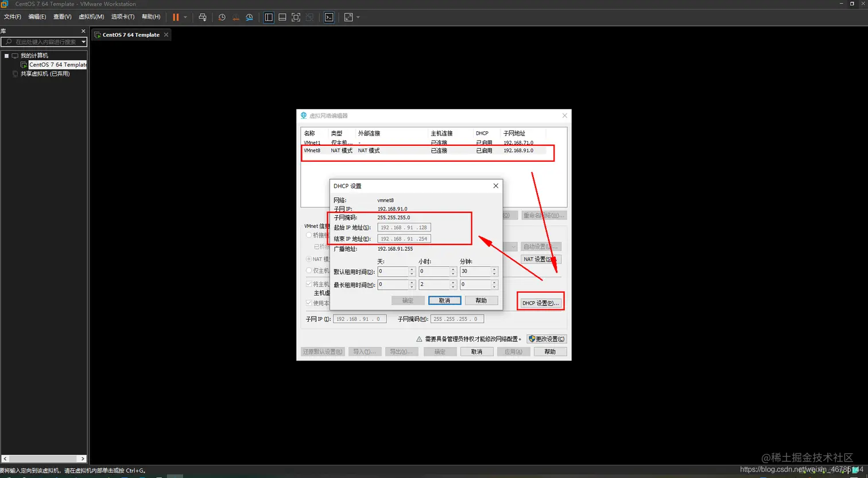Switch to the CentOS 7 64 Template tab
The image size is (868, 478).
click(131, 35)
